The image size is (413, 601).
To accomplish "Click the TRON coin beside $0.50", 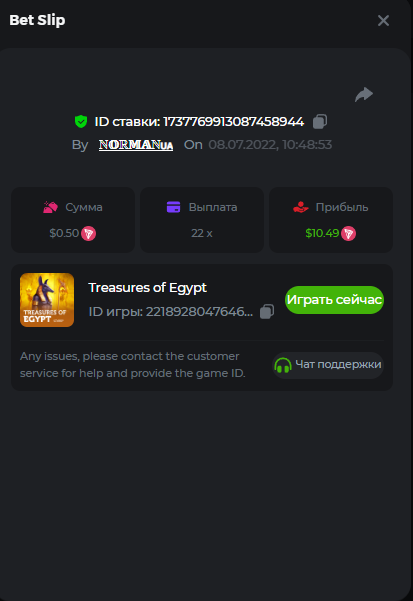I will point(88,233).
